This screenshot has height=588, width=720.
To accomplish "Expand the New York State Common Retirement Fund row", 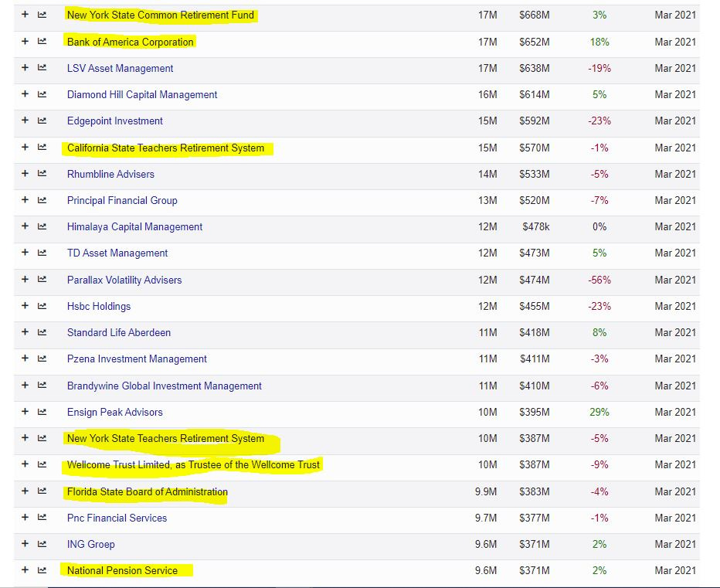I will click(25, 15).
